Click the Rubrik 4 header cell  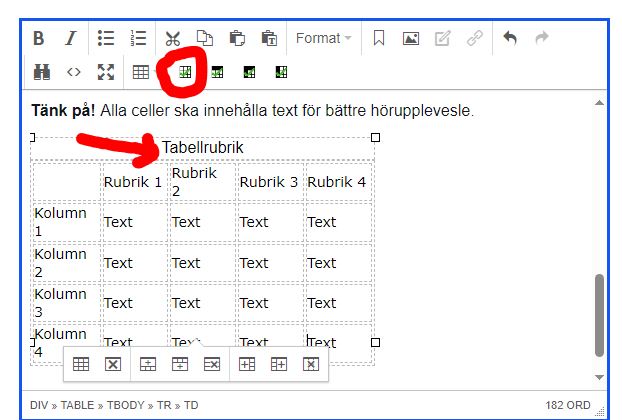338,182
